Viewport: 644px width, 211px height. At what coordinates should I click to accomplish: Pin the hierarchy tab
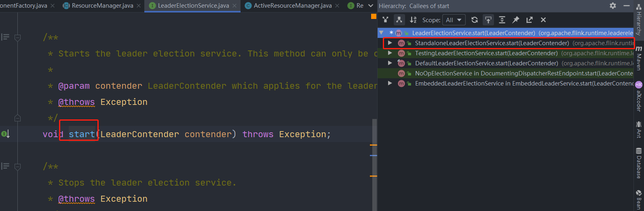(516, 20)
